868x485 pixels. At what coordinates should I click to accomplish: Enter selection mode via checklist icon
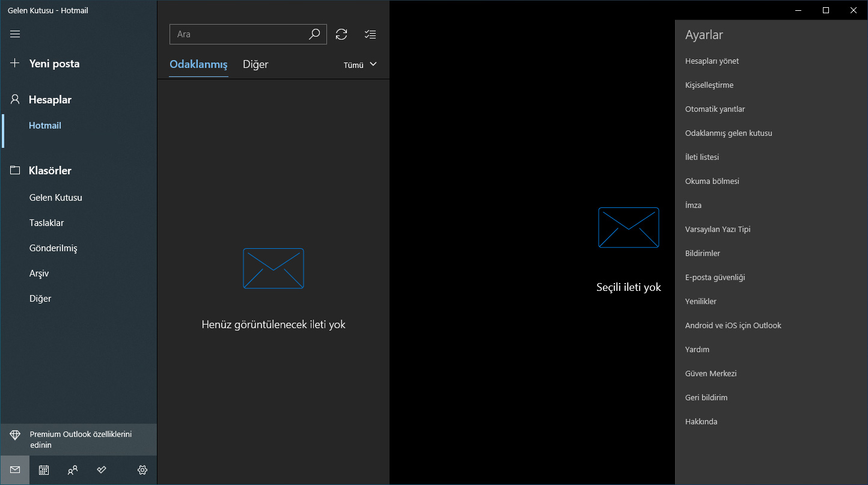[370, 34]
